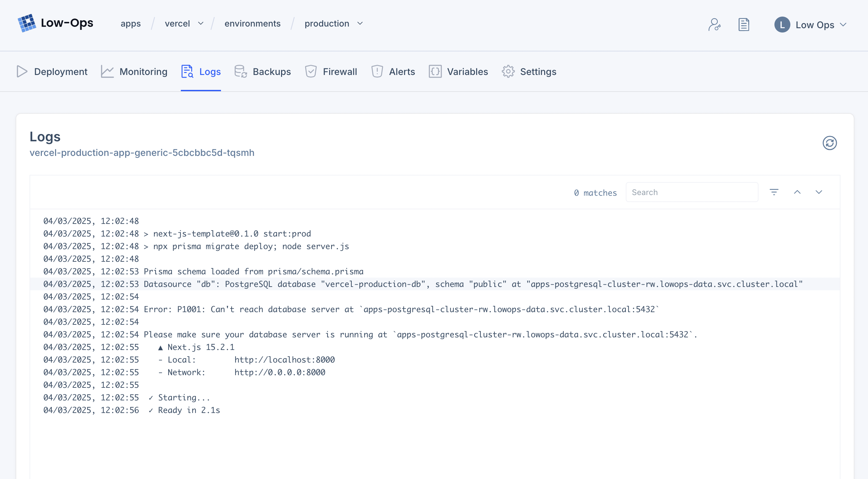
Task: Expand the production environment dropdown chevron
Action: pos(360,24)
